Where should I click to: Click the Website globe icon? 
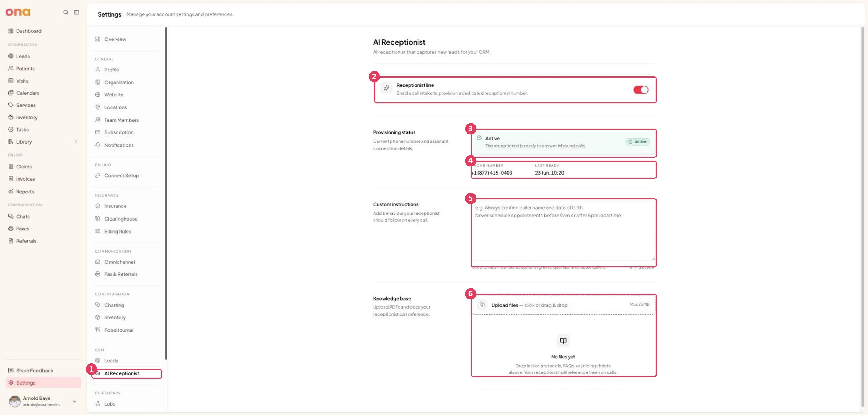[x=98, y=95]
